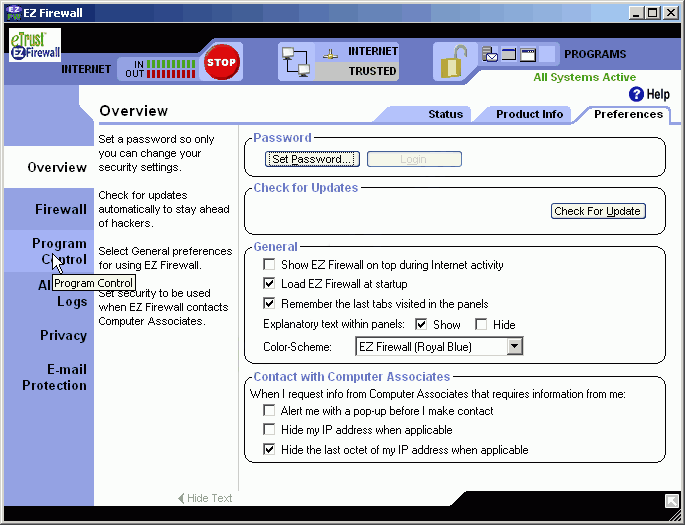Open Help via the question mark icon
685x525 pixels.
pos(636,94)
